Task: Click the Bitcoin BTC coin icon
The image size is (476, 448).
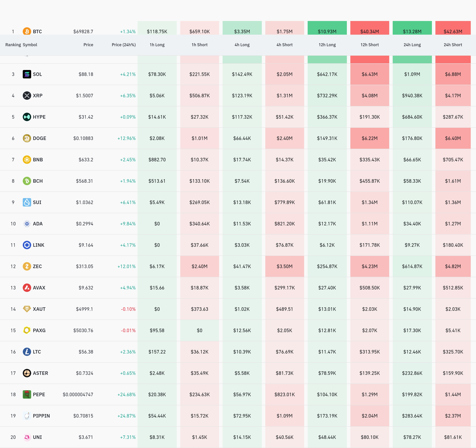Action: [27, 31]
